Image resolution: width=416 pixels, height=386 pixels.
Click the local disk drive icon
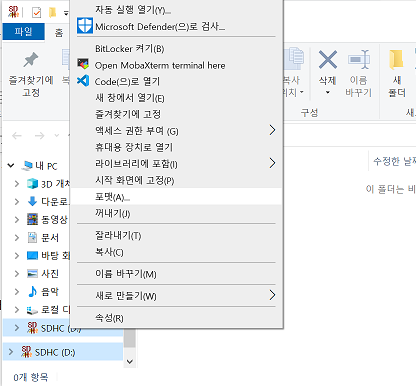click(x=32, y=310)
